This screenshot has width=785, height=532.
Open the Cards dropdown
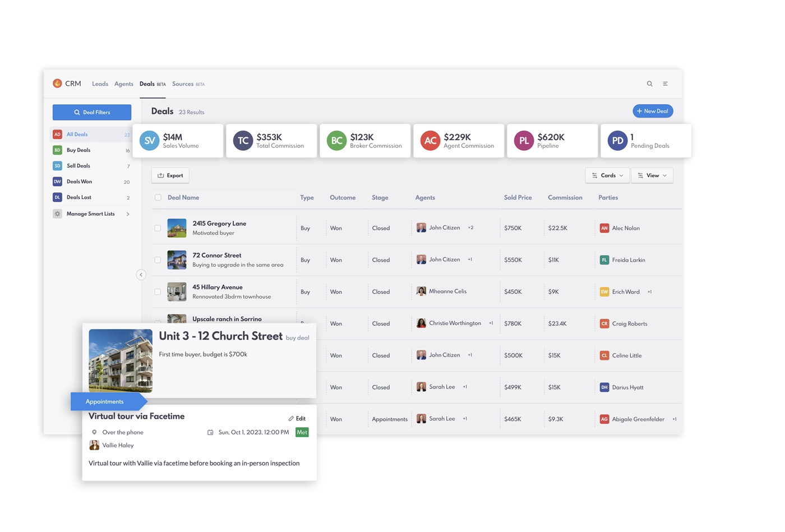click(607, 175)
